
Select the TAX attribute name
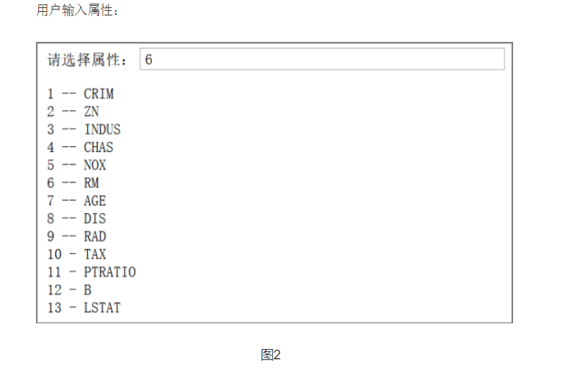pyautogui.click(x=95, y=254)
